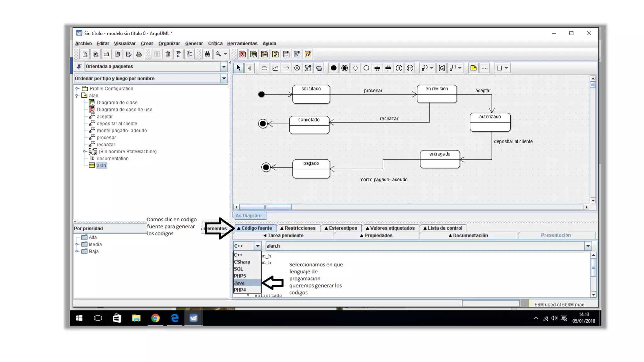
Task: Click the trash delete icon in the toolbar
Action: tap(168, 54)
